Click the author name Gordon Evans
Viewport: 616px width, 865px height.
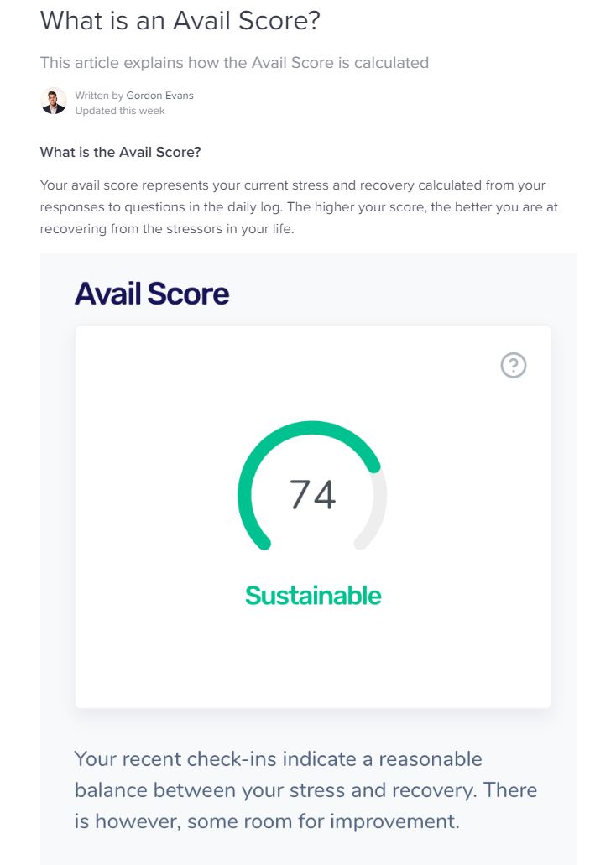pyautogui.click(x=159, y=96)
